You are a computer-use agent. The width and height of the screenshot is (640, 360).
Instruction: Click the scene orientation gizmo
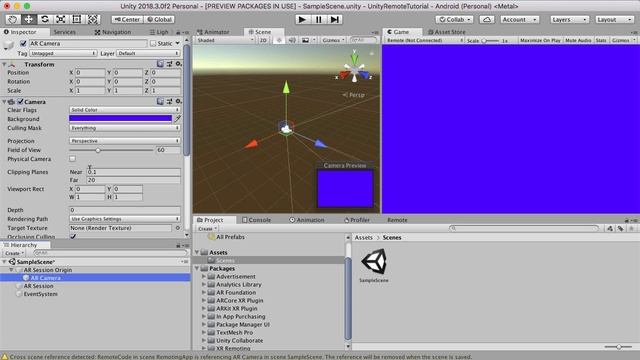(x=354, y=70)
